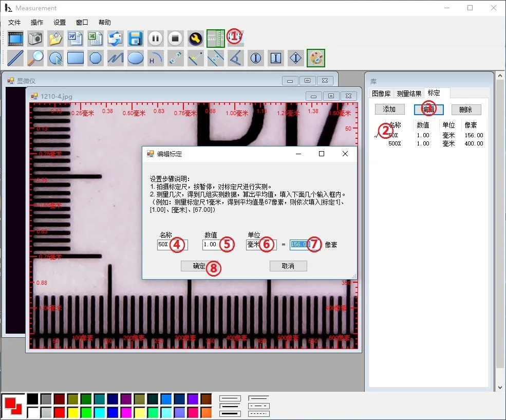
Task: Toggle the green ruler scale icon
Action: 215,39
